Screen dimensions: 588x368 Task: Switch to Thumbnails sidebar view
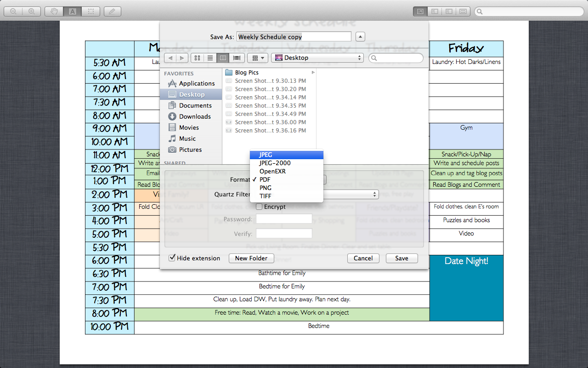[435, 11]
